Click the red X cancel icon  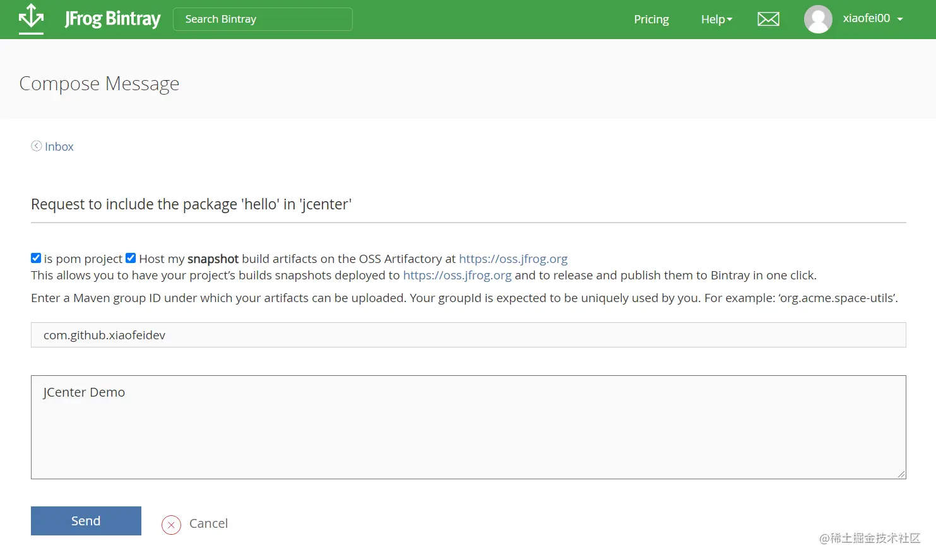point(171,525)
